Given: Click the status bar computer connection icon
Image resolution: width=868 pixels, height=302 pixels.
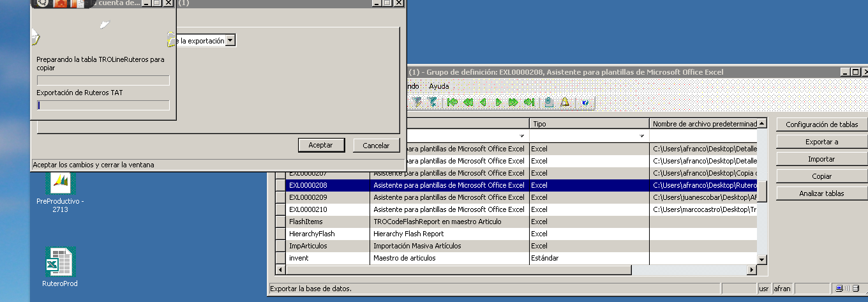Looking at the screenshot, I should pyautogui.click(x=839, y=289).
